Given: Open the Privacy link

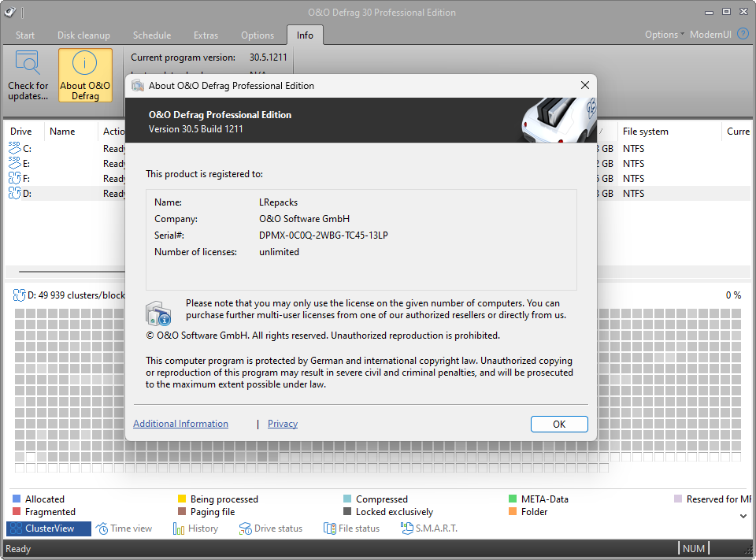Looking at the screenshot, I should pyautogui.click(x=283, y=424).
